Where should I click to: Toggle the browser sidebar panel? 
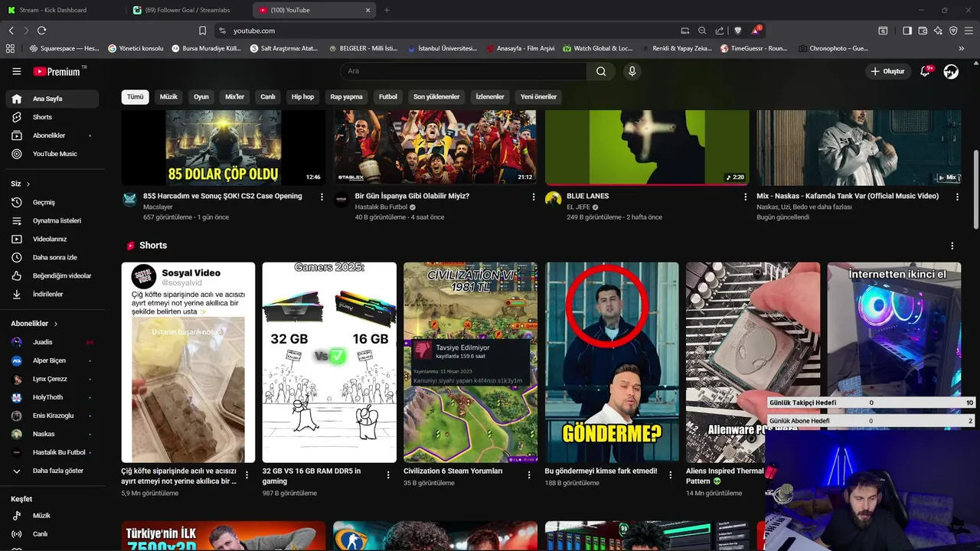click(x=907, y=31)
